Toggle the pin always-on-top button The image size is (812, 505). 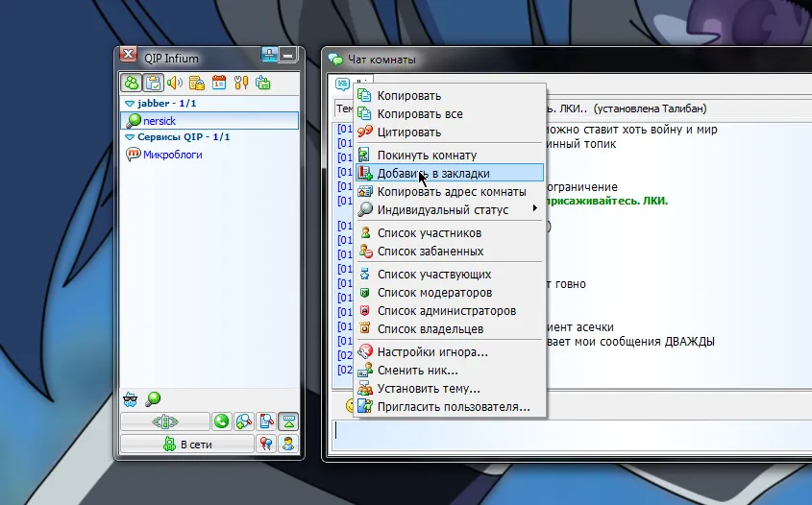tap(270, 57)
